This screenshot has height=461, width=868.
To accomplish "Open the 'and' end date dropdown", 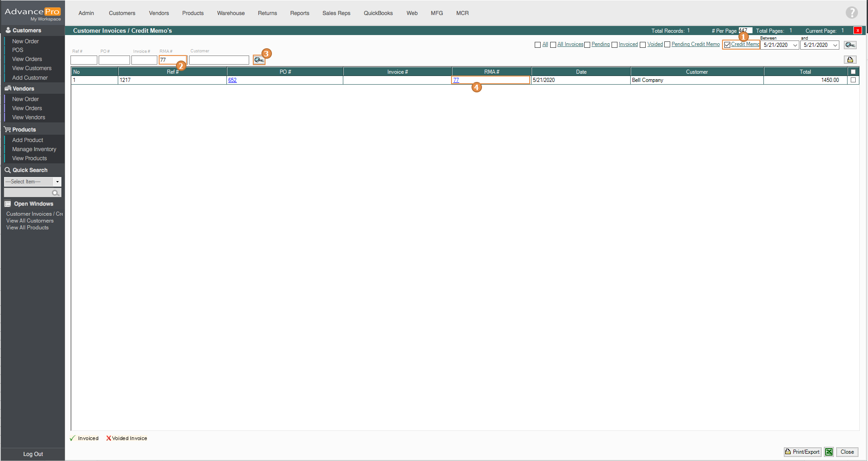I will click(x=835, y=45).
